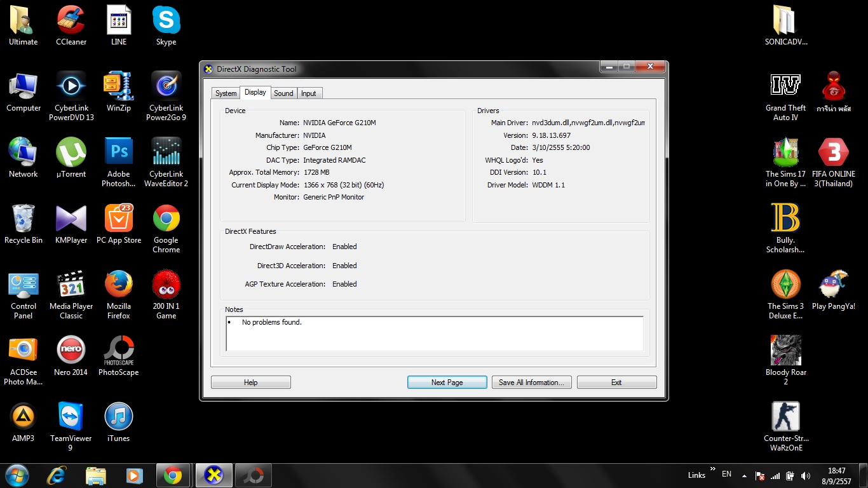Select the WinZip desktop icon
Image resolution: width=868 pixels, height=488 pixels.
[119, 92]
